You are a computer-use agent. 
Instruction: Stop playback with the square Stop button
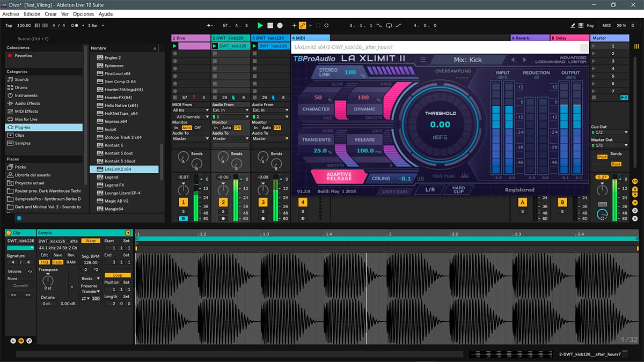[270, 25]
